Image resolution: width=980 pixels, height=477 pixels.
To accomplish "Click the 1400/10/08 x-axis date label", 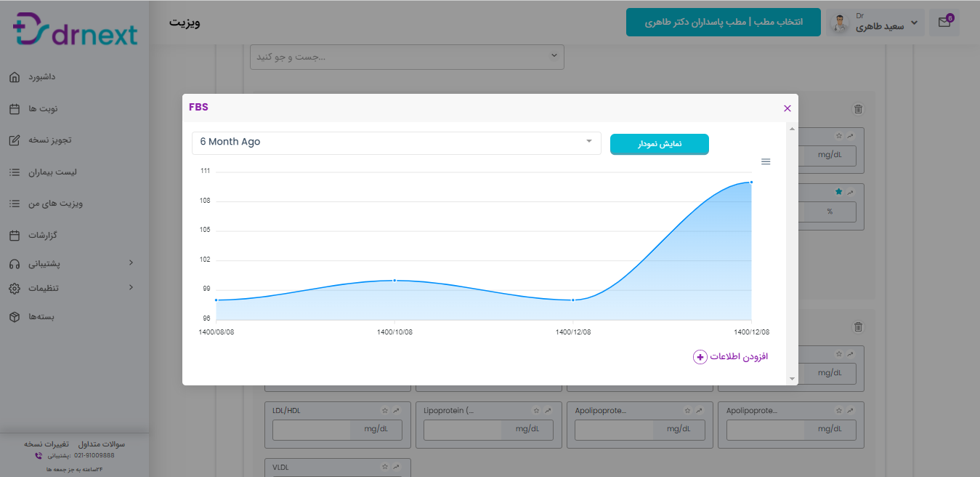I will [394, 332].
